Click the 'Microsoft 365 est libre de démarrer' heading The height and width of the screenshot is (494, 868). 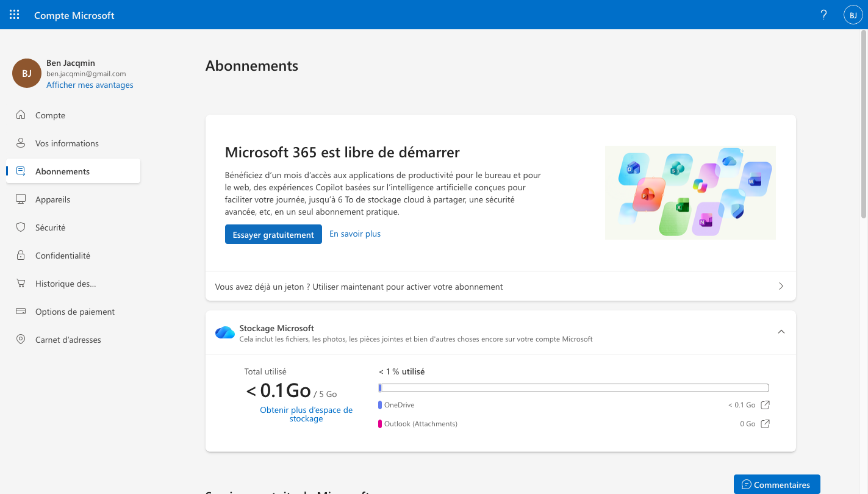[x=342, y=152]
